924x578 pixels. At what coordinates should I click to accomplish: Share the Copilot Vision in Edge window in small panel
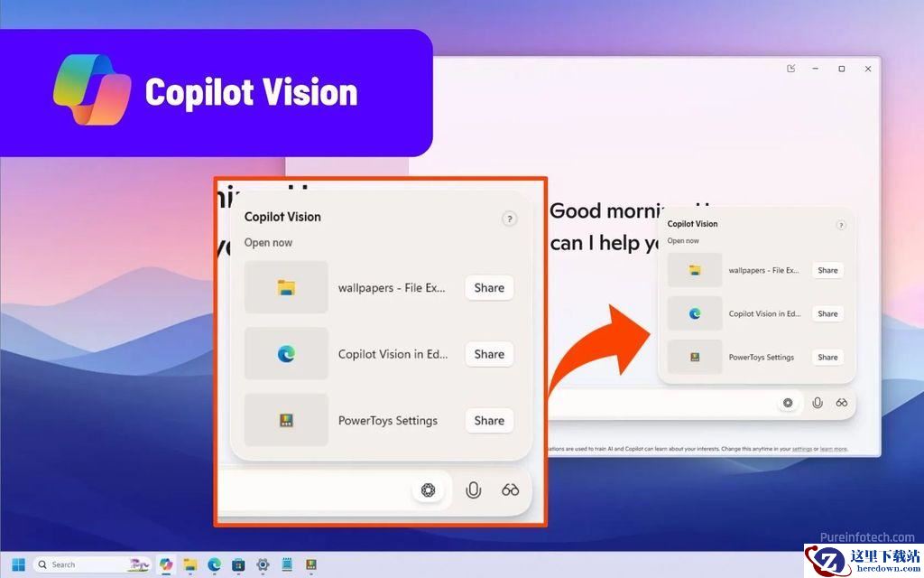pyautogui.click(x=827, y=313)
